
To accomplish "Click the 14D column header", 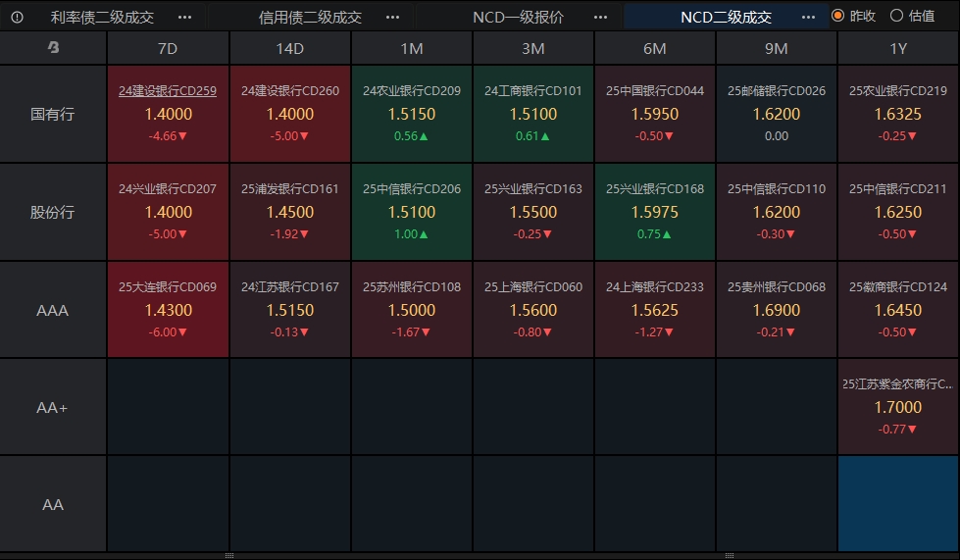I will point(289,48).
